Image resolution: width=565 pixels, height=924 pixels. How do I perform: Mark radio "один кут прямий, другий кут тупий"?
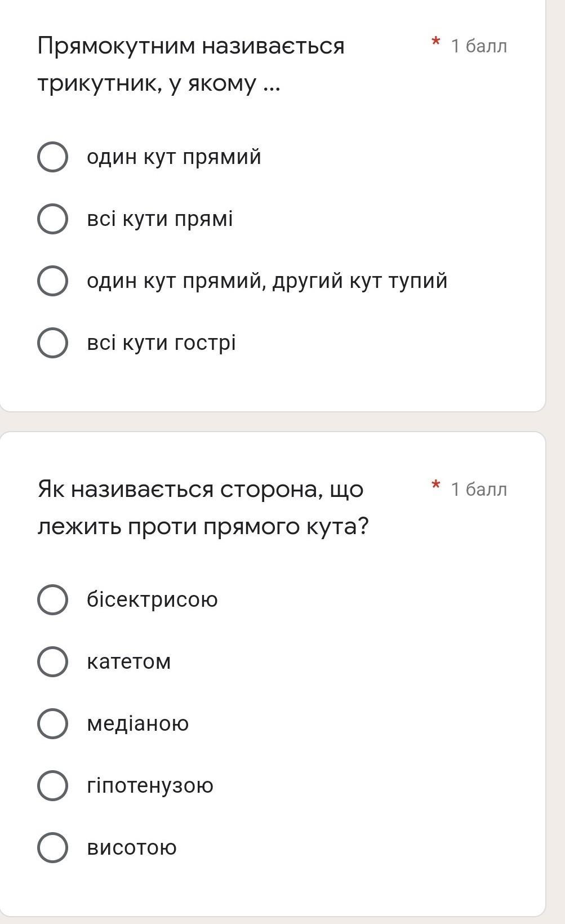[x=53, y=281]
